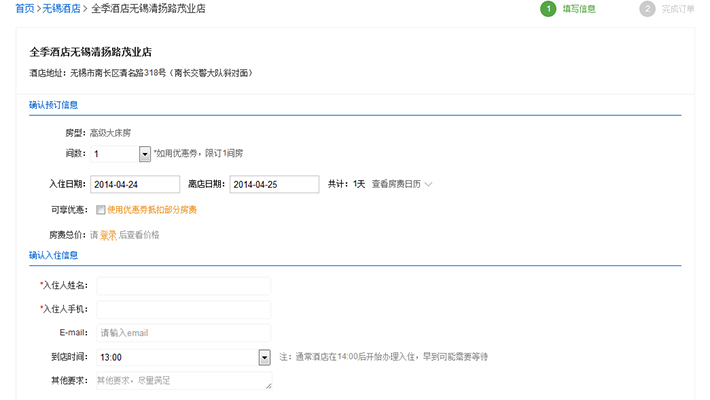The width and height of the screenshot is (710, 400).
Task: Click the 间数 dropdown arrow button
Action: point(144,154)
